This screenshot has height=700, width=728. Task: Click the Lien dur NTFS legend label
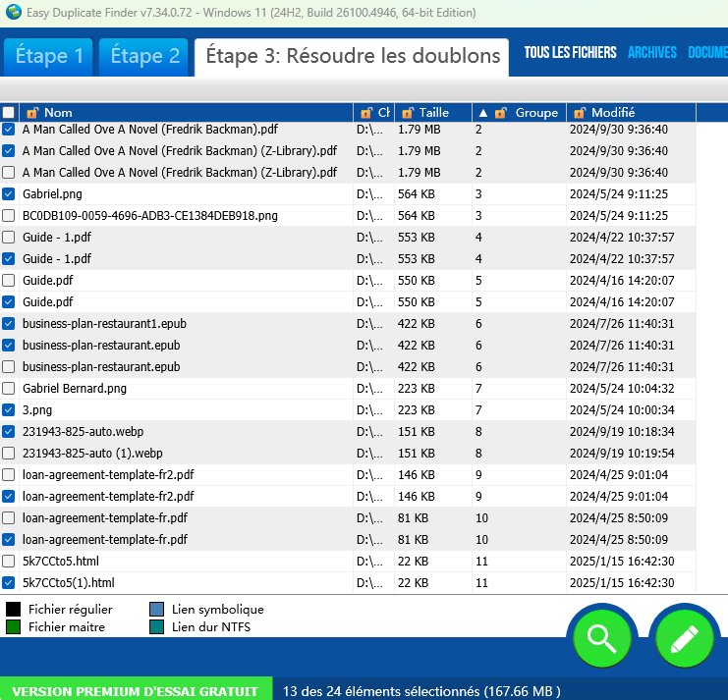211,627
